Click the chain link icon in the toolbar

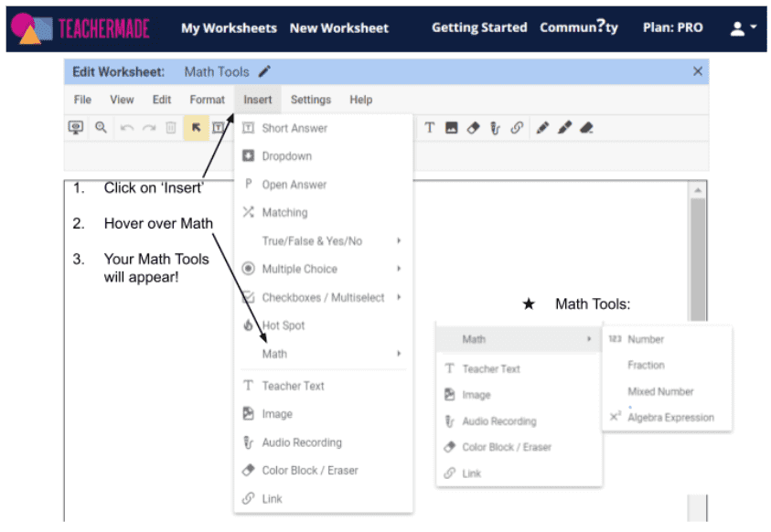(517, 128)
